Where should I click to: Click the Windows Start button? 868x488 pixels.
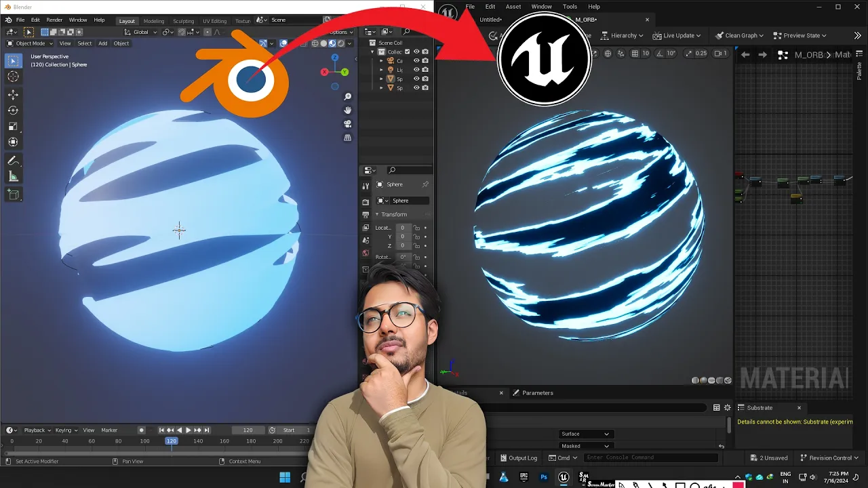tap(285, 477)
